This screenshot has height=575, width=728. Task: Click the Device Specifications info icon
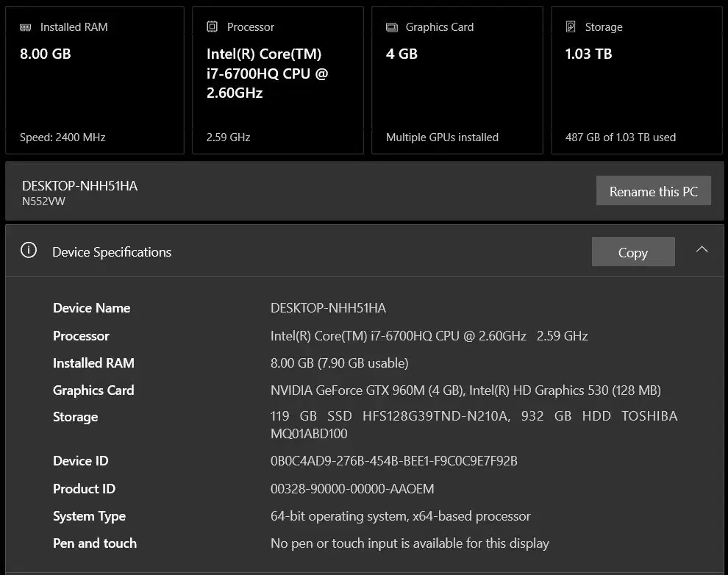tap(29, 251)
